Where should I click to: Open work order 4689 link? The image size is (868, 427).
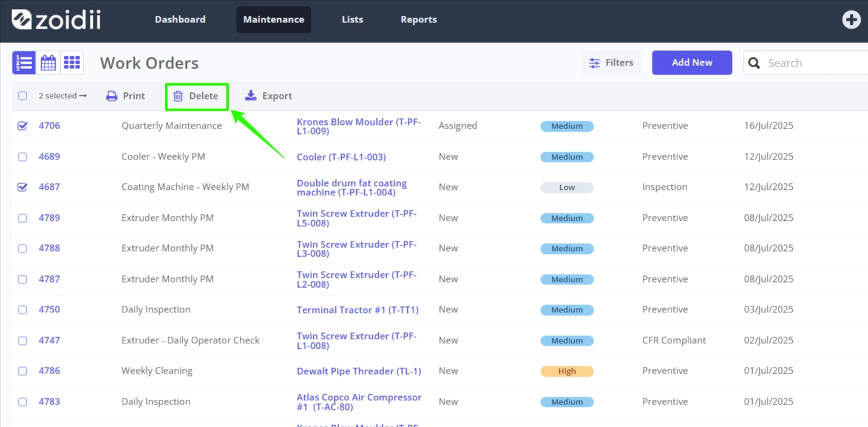pyautogui.click(x=49, y=156)
